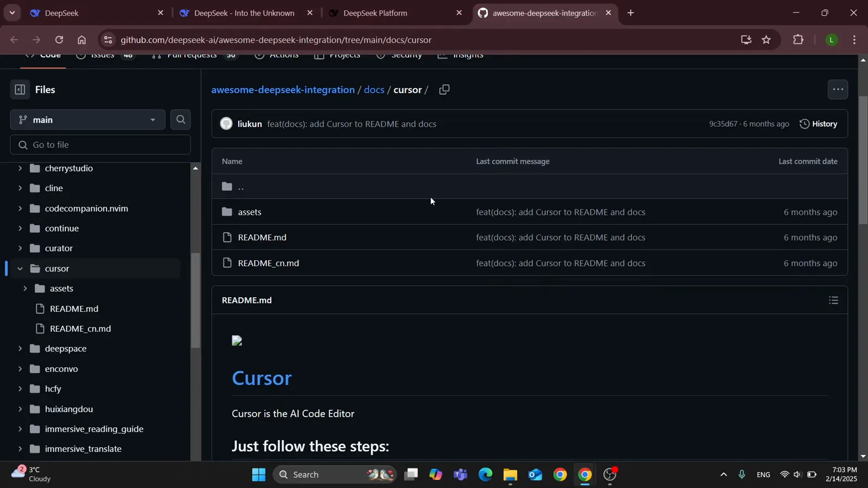The image size is (868, 488).
Task: Open the three-dots more options menu
Action: click(838, 89)
